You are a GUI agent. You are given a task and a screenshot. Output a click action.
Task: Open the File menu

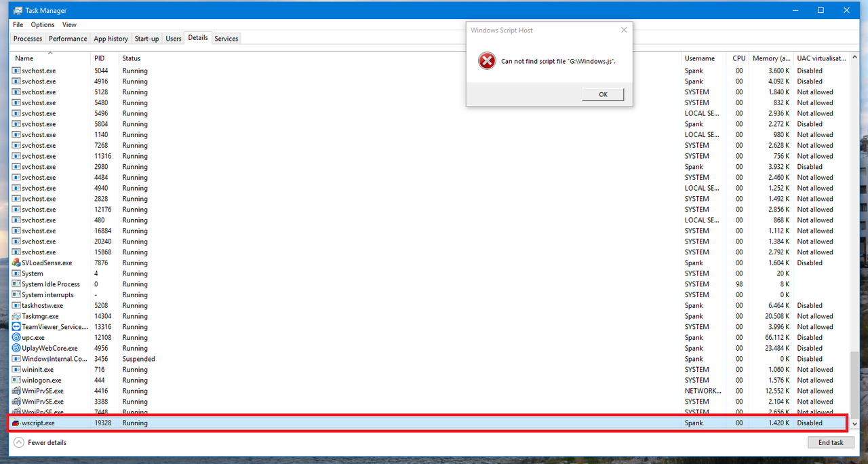tap(18, 24)
